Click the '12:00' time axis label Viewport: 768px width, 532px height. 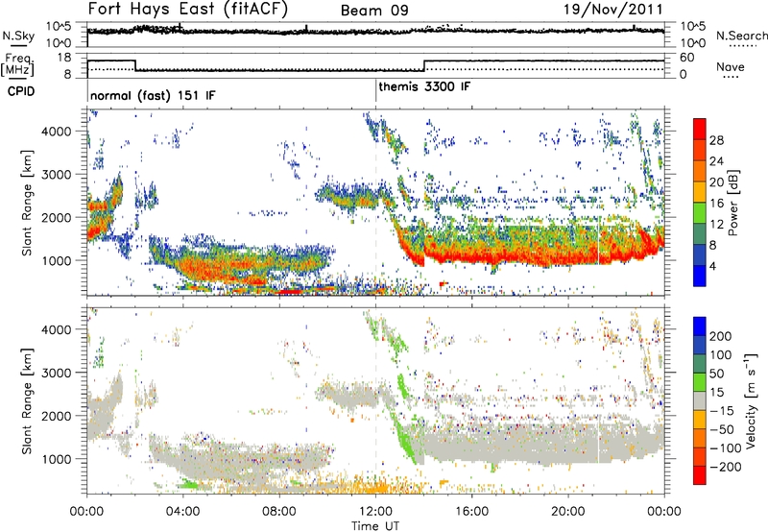pos(375,512)
